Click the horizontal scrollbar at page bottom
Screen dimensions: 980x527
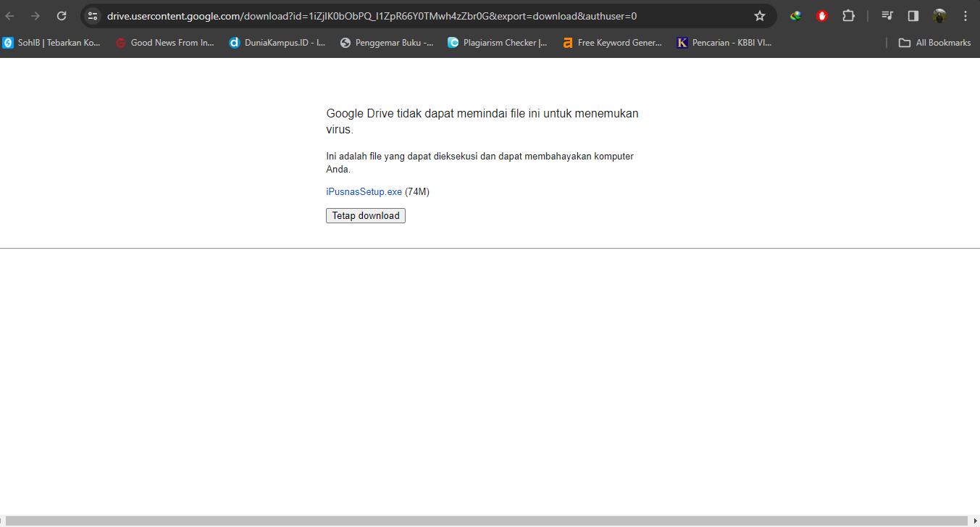[487, 520]
